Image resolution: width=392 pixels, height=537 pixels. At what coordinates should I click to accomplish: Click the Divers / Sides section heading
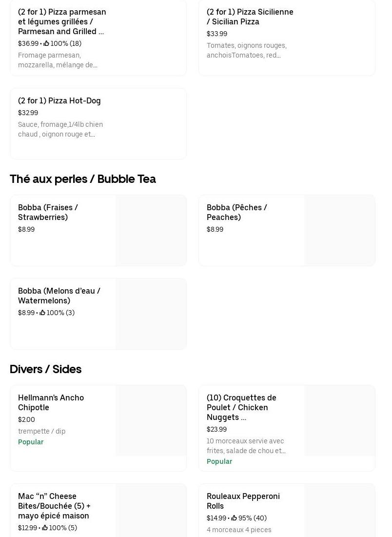[x=46, y=369]
